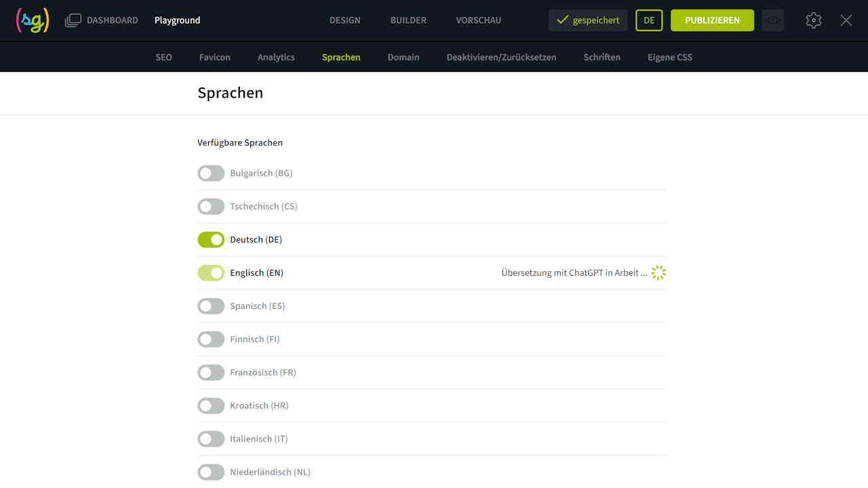This screenshot has width=868, height=488.
Task: Click the 'Kroatisch (HR)' label
Action: click(259, 405)
